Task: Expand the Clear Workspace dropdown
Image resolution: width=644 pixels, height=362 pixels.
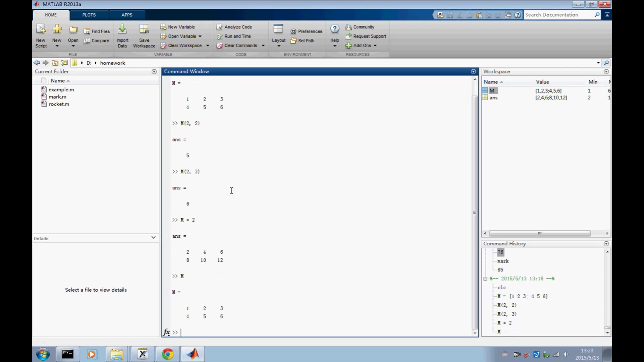Action: click(x=208, y=46)
